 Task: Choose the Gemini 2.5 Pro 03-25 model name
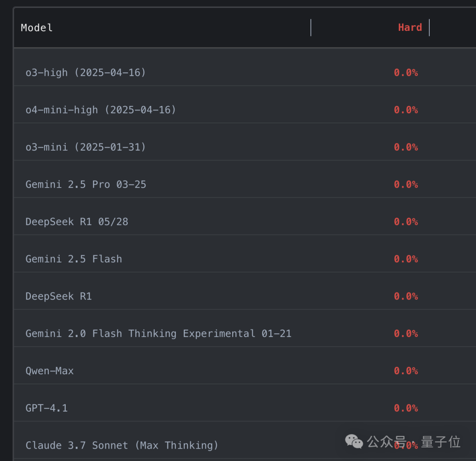point(86,184)
